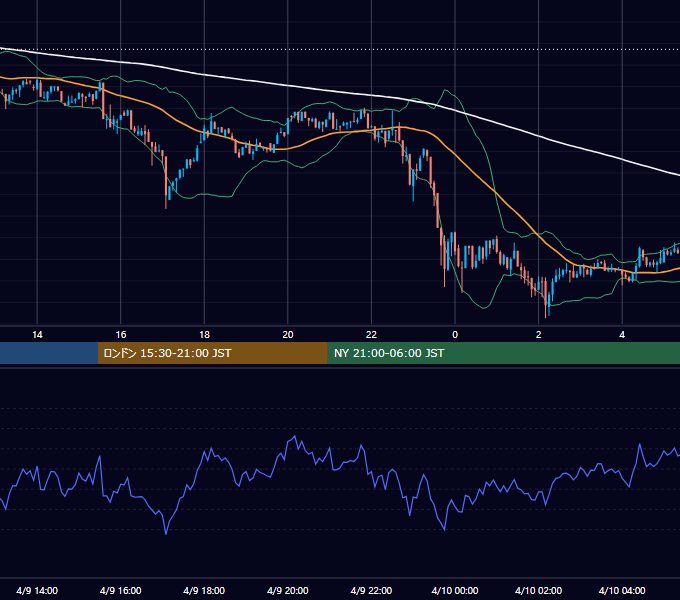Click the '4/9 16:00' label on indicator axis

121,590
